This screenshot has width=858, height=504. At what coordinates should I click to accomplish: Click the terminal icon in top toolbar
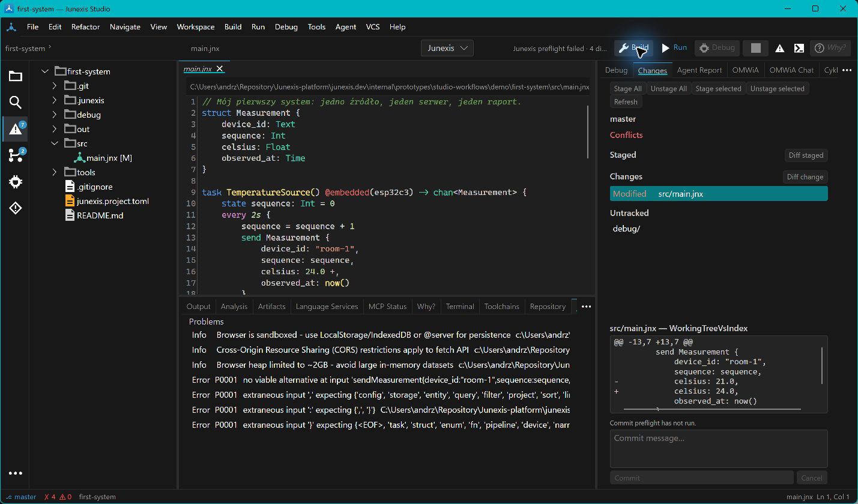click(x=799, y=48)
